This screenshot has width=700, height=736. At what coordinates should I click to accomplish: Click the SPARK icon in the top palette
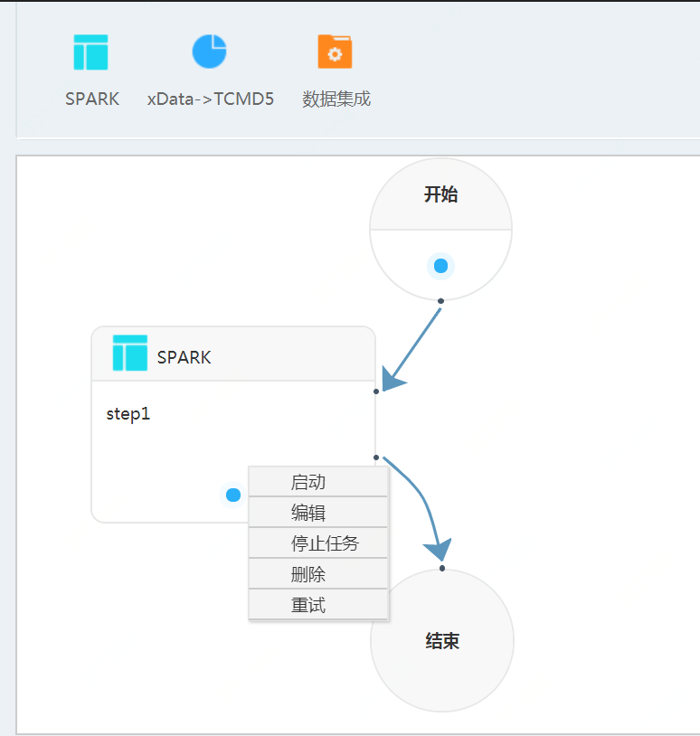90,52
